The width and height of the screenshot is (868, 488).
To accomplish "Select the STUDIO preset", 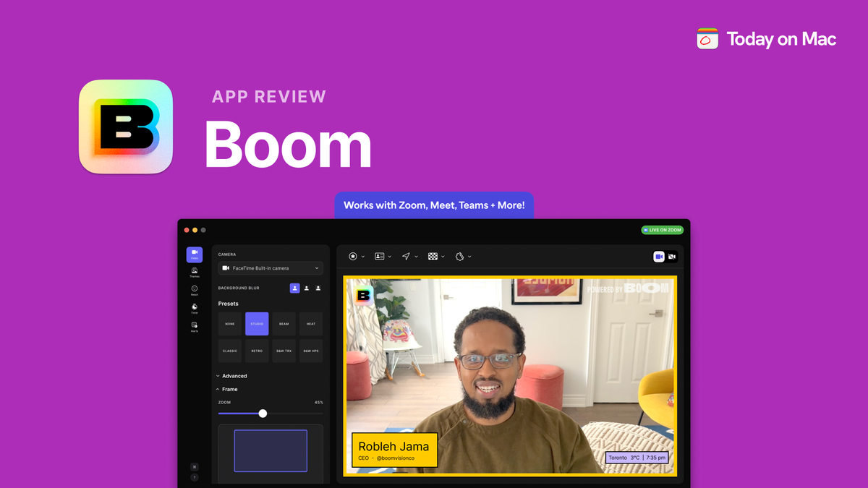I will [x=257, y=324].
